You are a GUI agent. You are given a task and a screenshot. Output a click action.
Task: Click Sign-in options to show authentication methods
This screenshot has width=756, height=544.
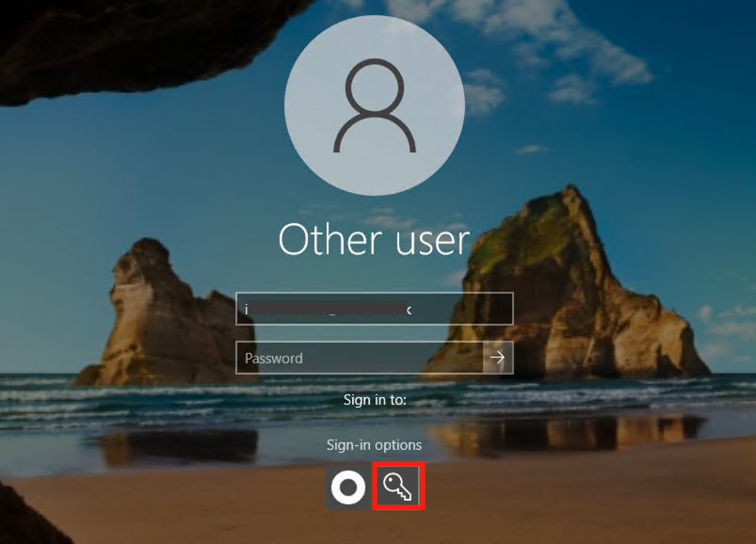[375, 445]
